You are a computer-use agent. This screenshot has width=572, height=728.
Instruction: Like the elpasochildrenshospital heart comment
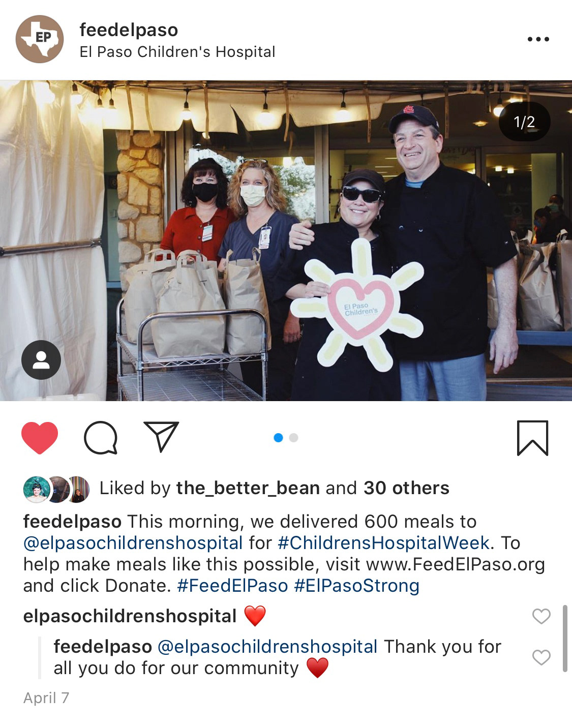[541, 616]
